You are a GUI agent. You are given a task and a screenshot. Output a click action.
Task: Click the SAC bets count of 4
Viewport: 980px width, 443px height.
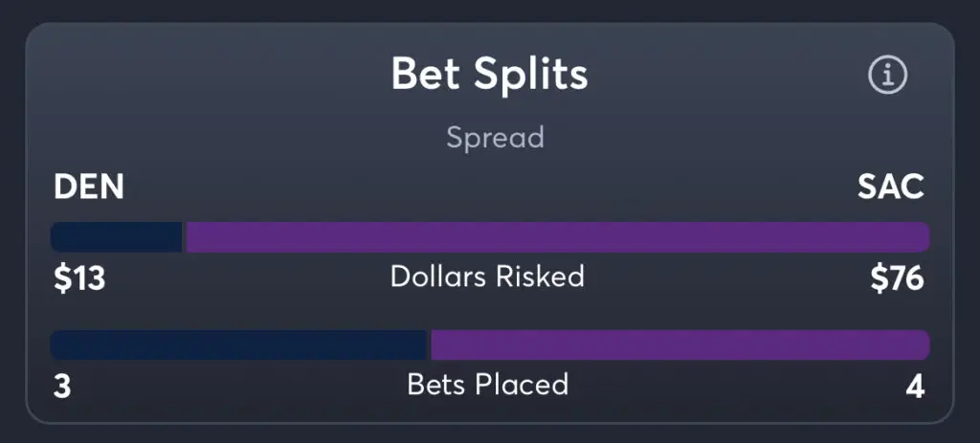pyautogui.click(x=915, y=387)
